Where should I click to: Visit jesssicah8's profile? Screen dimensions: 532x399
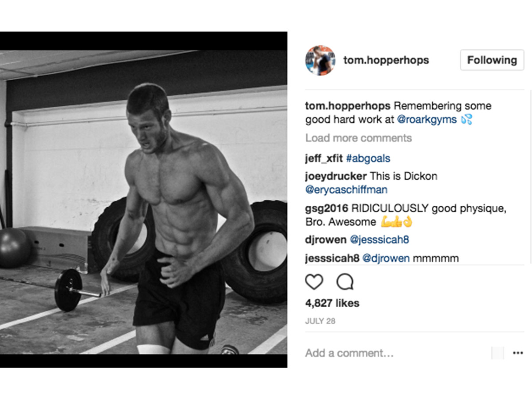pyautogui.click(x=331, y=258)
